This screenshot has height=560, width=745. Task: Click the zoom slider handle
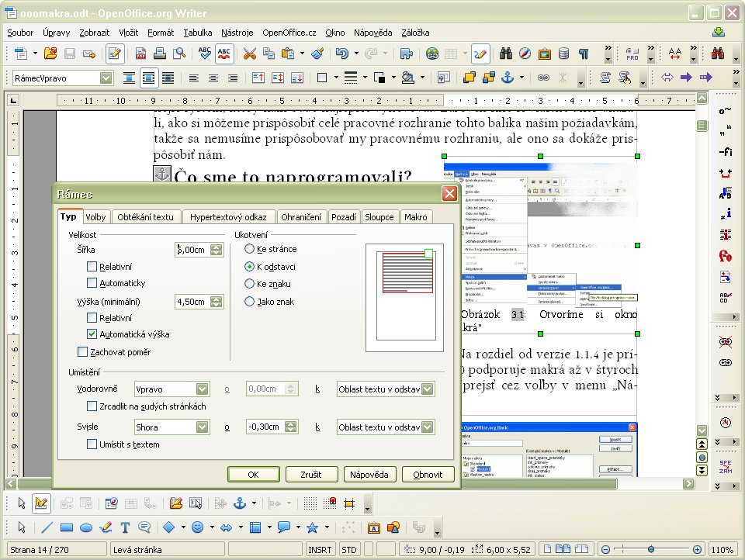click(651, 549)
